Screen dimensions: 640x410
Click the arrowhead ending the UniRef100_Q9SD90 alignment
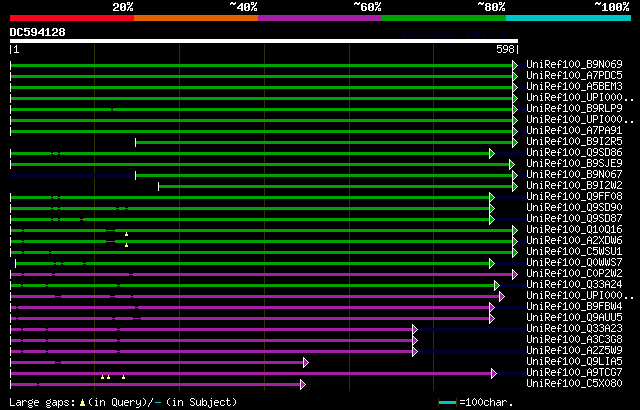pos(492,208)
